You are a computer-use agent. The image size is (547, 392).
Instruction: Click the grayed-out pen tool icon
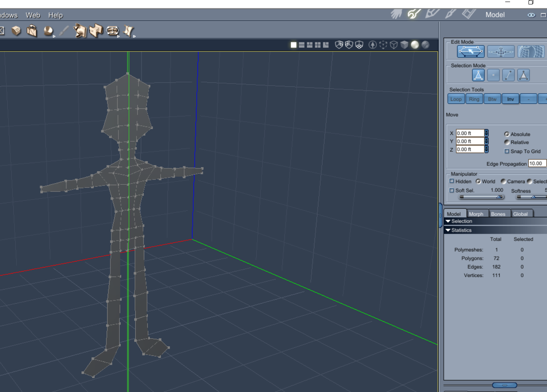click(x=64, y=31)
